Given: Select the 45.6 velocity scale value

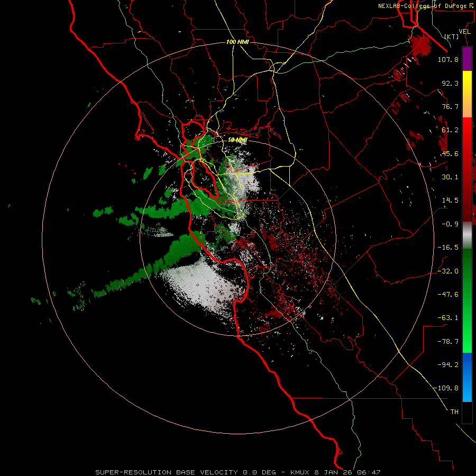Looking at the screenshot, I should [450, 153].
